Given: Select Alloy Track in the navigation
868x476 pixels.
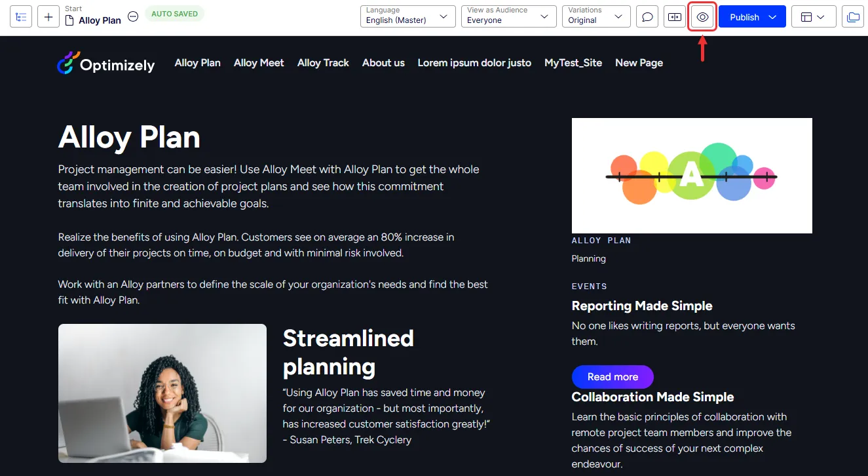Looking at the screenshot, I should pyautogui.click(x=323, y=63).
